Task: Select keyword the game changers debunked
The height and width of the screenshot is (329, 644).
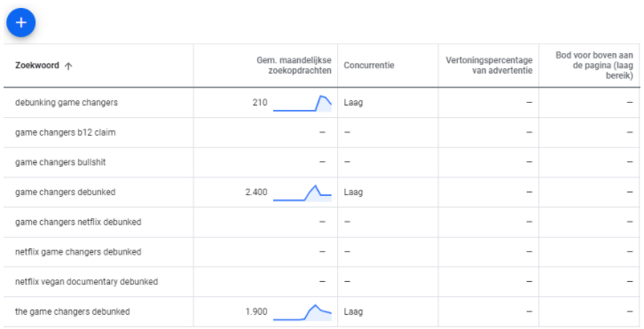Action: (x=72, y=311)
